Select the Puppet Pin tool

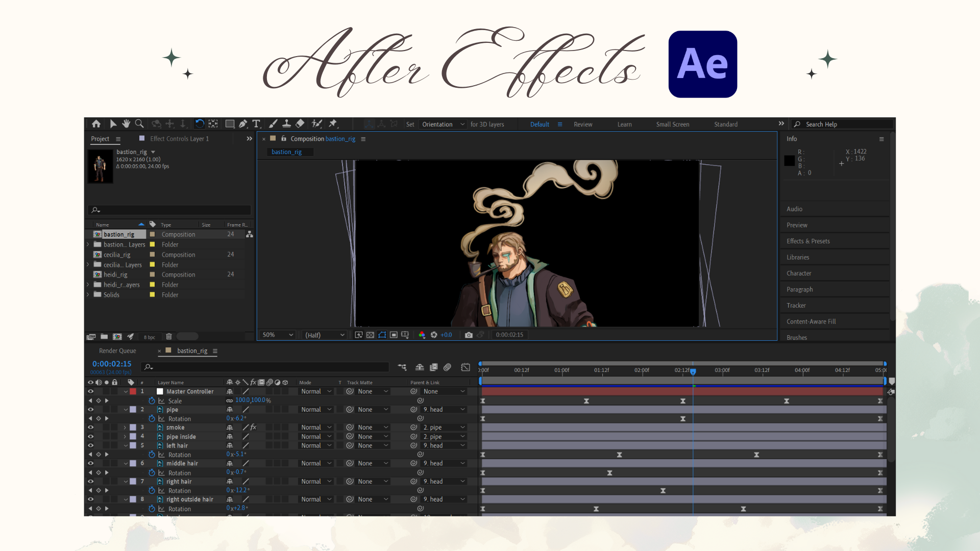[333, 124]
